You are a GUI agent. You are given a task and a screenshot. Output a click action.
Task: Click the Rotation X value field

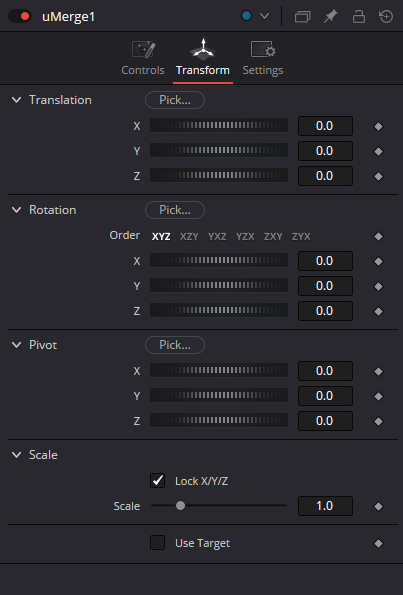[x=325, y=261]
